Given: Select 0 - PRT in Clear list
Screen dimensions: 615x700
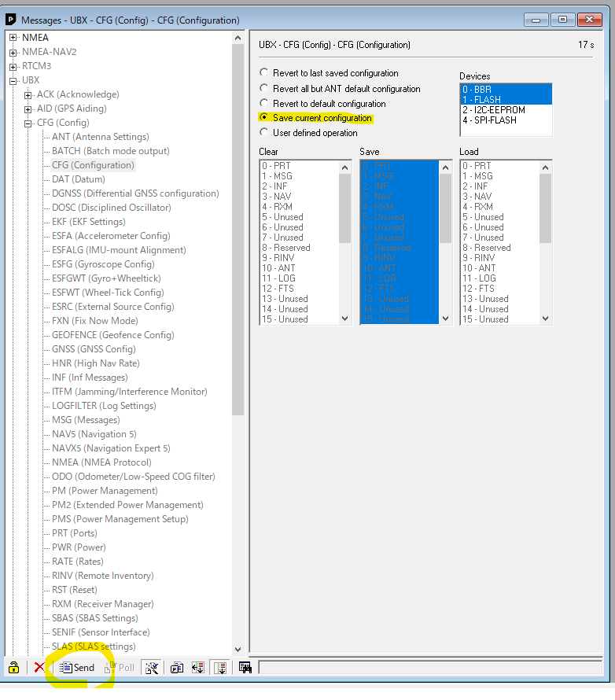Looking at the screenshot, I should (x=299, y=166).
